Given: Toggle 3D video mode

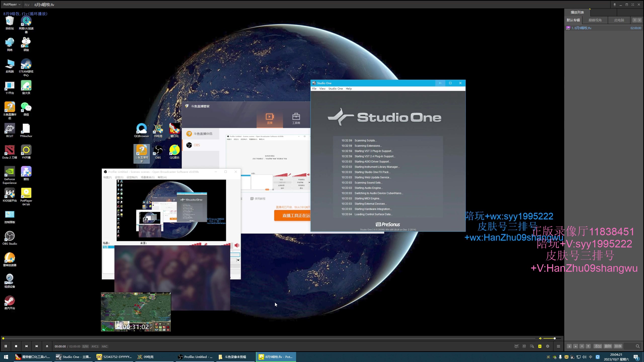Looking at the screenshot, I should 524,346.
